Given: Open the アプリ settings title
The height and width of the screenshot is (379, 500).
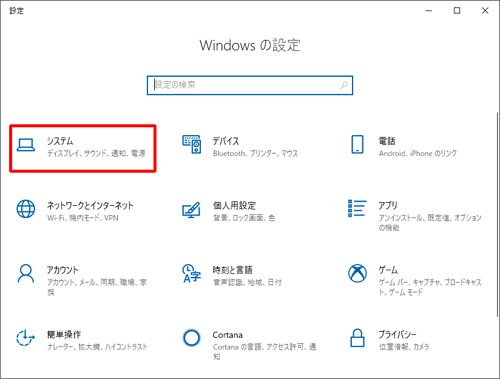Looking at the screenshot, I should click(388, 205).
